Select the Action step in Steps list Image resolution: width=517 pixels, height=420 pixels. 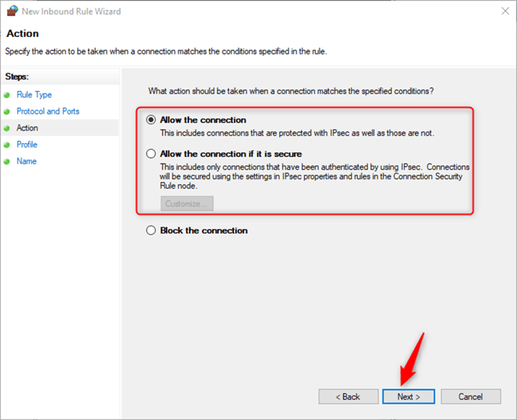(x=27, y=128)
